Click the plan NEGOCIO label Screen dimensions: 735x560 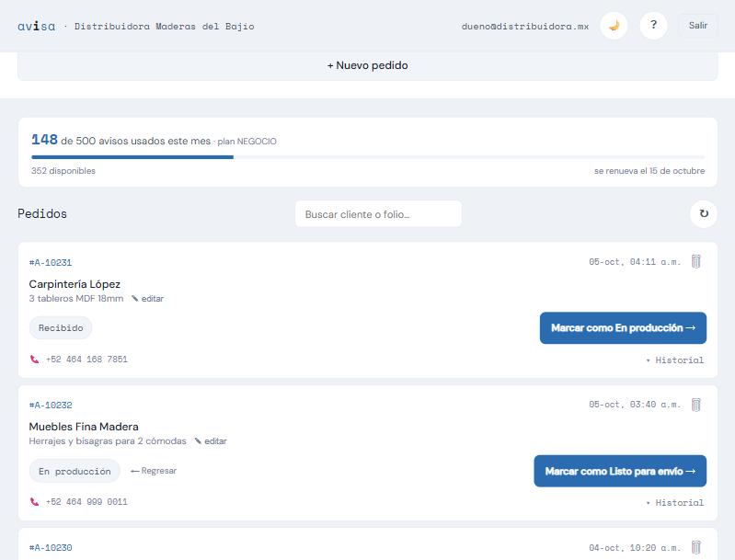(247, 141)
